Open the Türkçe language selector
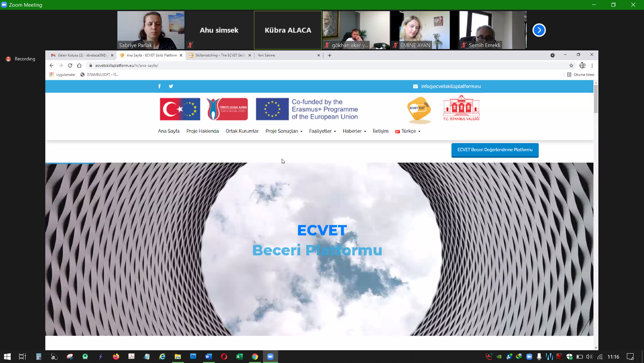 (x=408, y=131)
